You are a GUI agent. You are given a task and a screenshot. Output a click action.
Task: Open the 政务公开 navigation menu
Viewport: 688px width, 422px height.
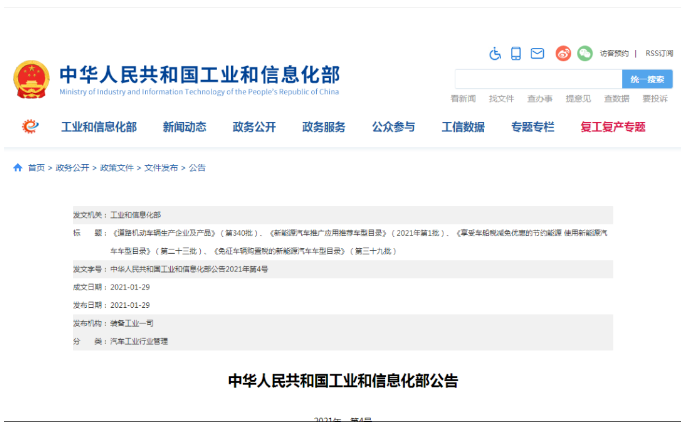pos(254,127)
